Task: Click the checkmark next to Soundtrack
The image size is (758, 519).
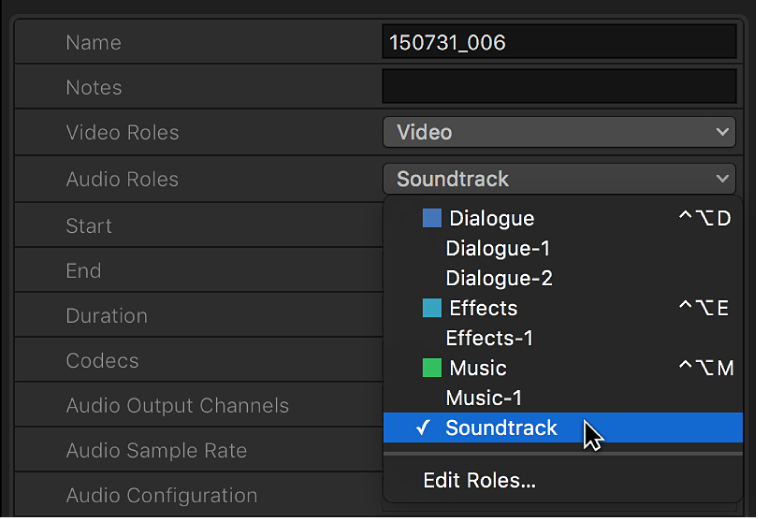Action: 424,428
